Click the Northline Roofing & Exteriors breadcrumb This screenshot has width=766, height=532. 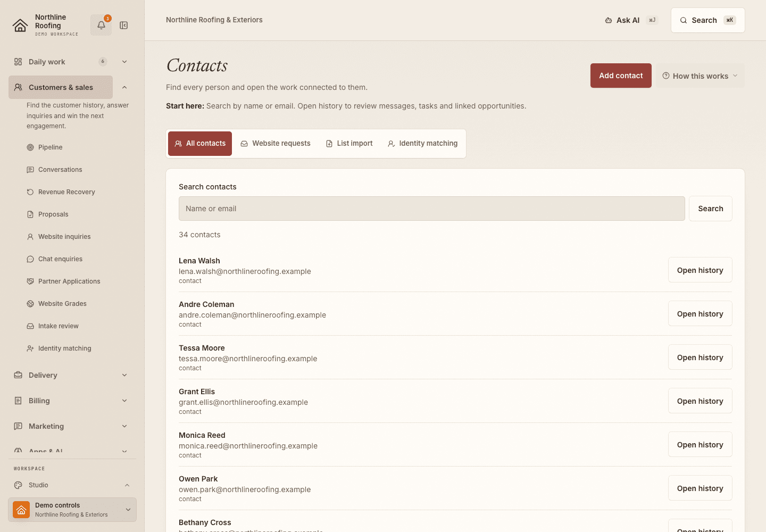pyautogui.click(x=214, y=20)
